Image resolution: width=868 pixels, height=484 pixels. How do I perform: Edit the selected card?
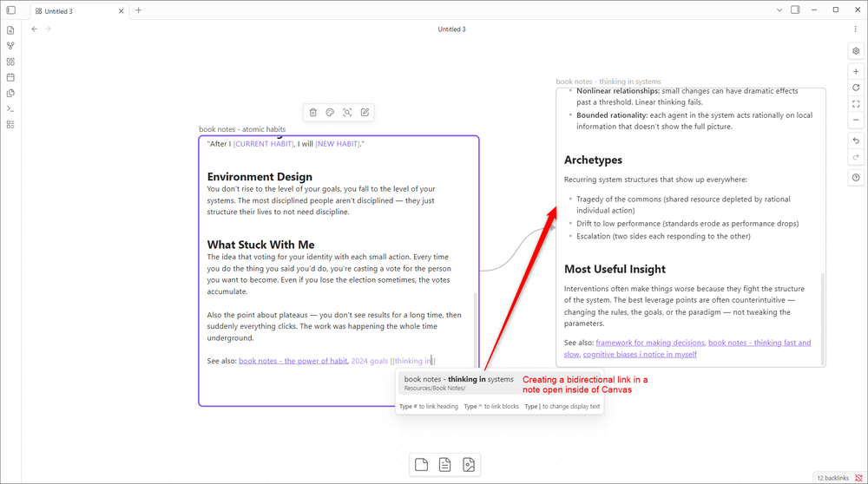pos(365,112)
